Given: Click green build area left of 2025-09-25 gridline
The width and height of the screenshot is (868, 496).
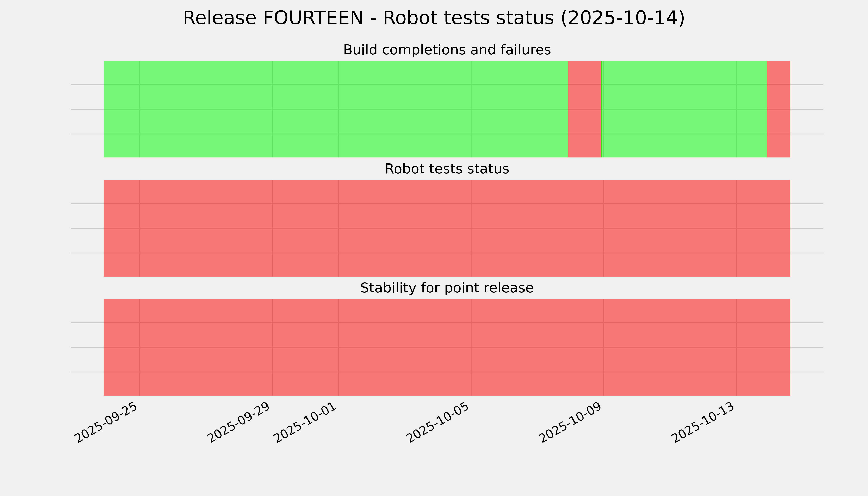Looking at the screenshot, I should coord(121,109).
